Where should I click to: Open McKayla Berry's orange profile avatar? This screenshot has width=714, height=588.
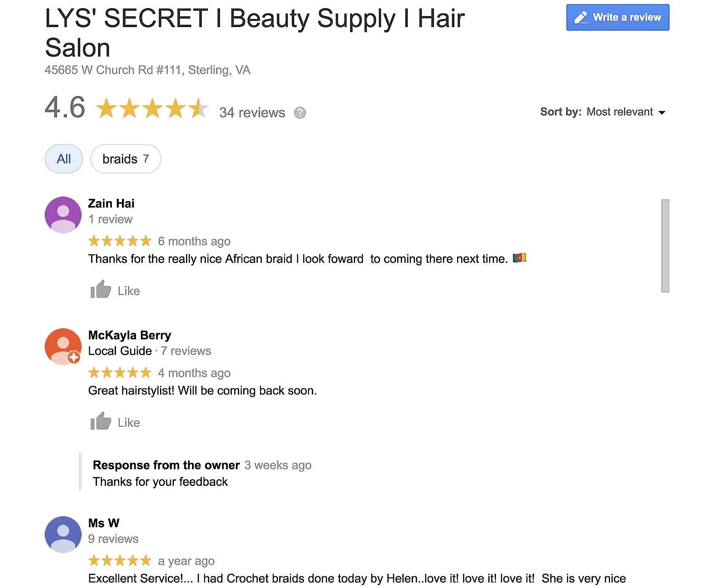point(63,347)
